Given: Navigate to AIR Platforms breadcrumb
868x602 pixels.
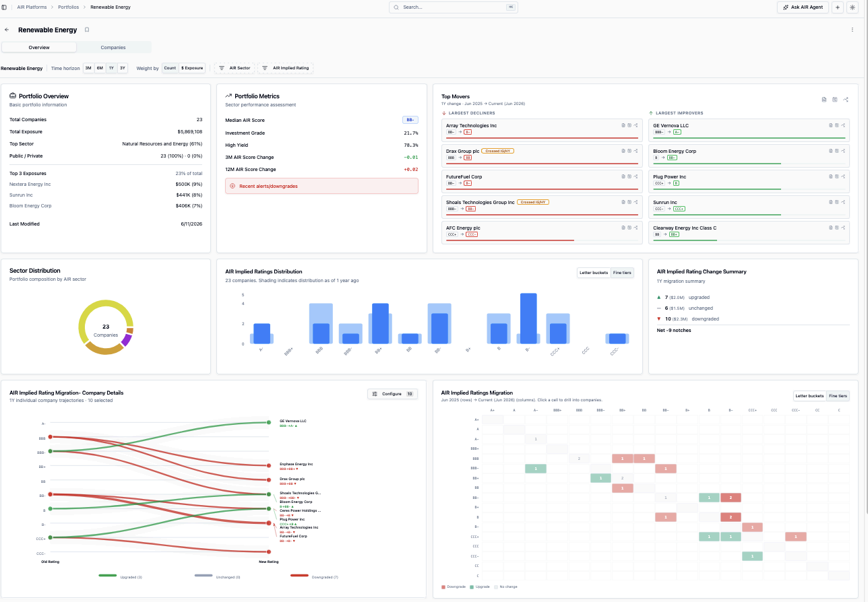Looking at the screenshot, I should click(x=32, y=7).
